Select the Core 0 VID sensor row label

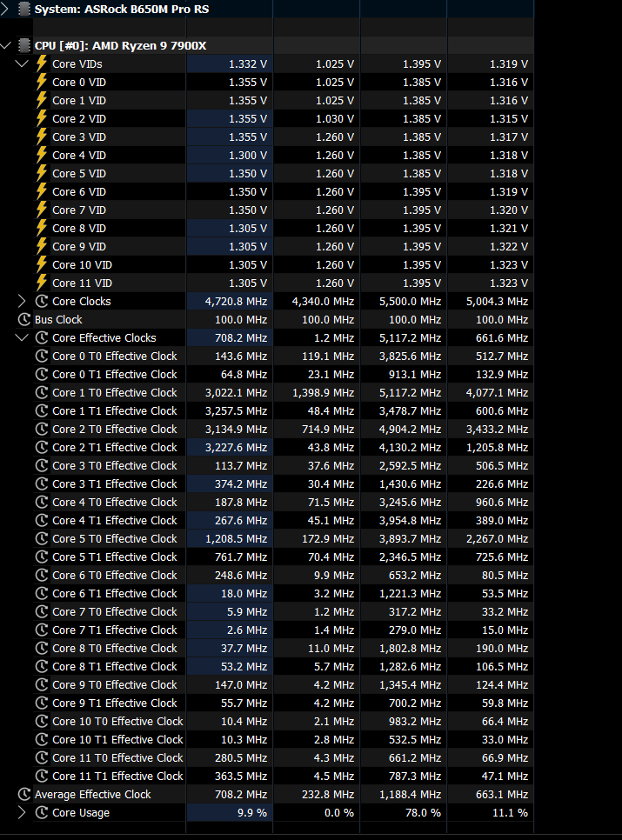(x=79, y=82)
